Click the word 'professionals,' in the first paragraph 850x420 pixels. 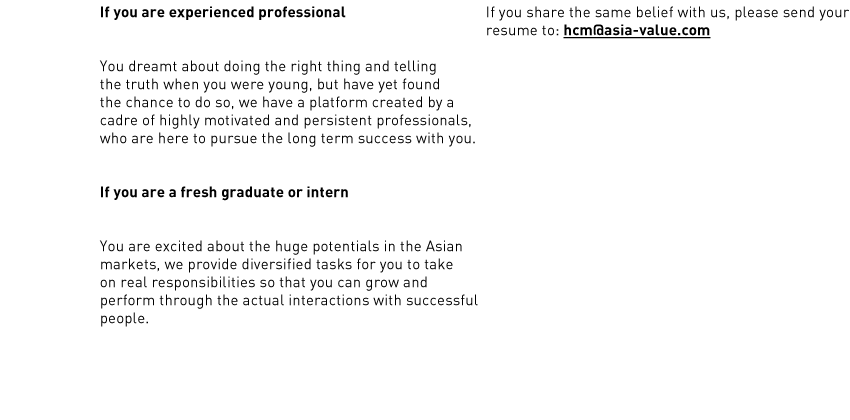[x=424, y=120]
